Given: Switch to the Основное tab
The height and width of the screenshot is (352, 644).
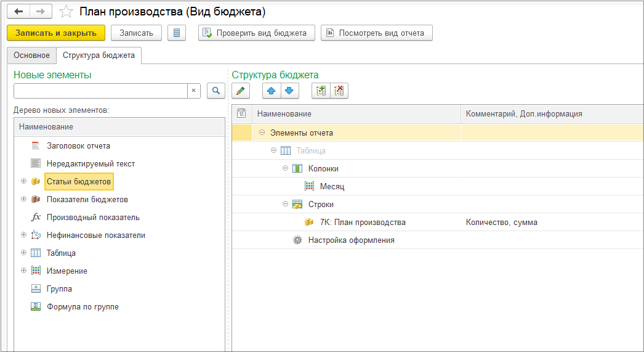Looking at the screenshot, I should (x=31, y=55).
